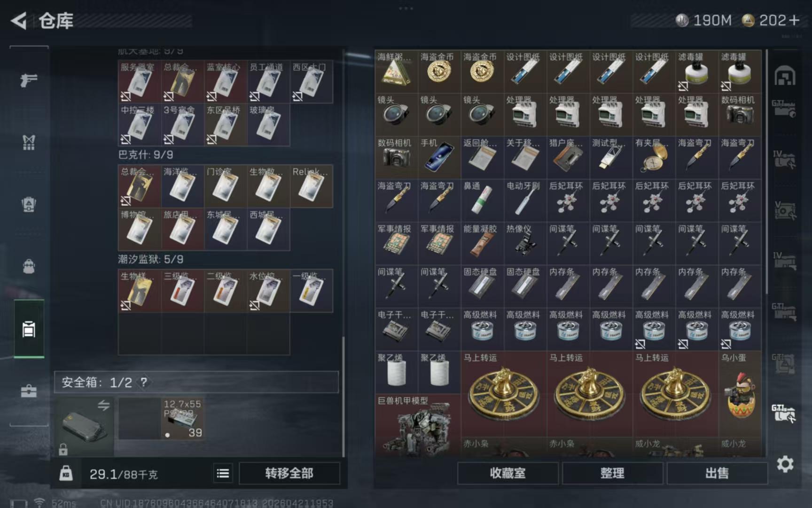Open the toolbox category in sidebar
The width and height of the screenshot is (812, 508).
pyautogui.click(x=29, y=391)
